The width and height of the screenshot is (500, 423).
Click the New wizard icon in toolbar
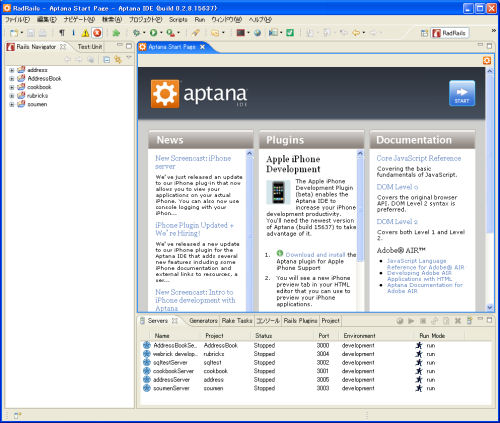point(14,33)
